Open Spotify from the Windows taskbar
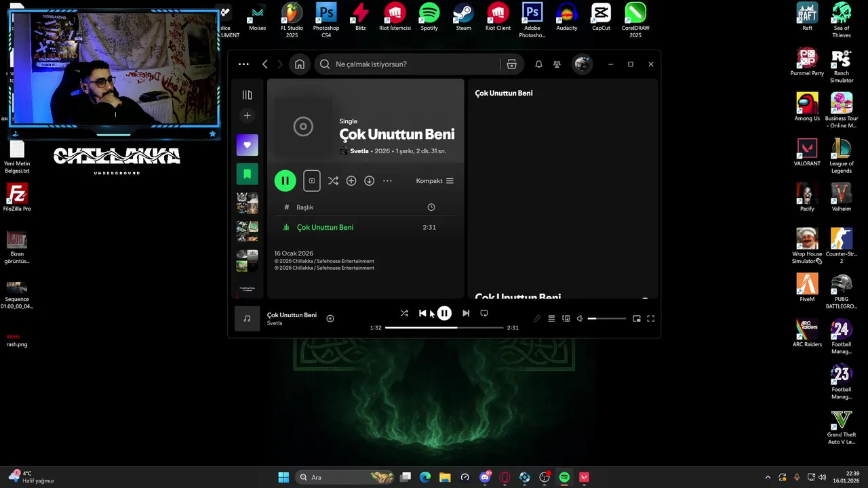 click(x=564, y=477)
